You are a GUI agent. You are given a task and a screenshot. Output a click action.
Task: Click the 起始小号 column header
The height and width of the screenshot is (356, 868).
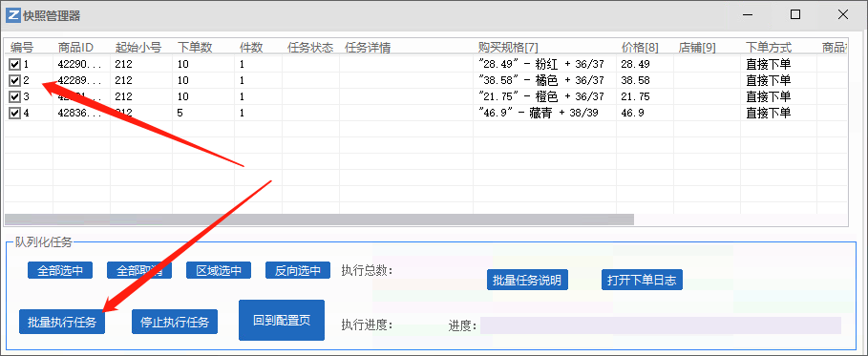(138, 48)
